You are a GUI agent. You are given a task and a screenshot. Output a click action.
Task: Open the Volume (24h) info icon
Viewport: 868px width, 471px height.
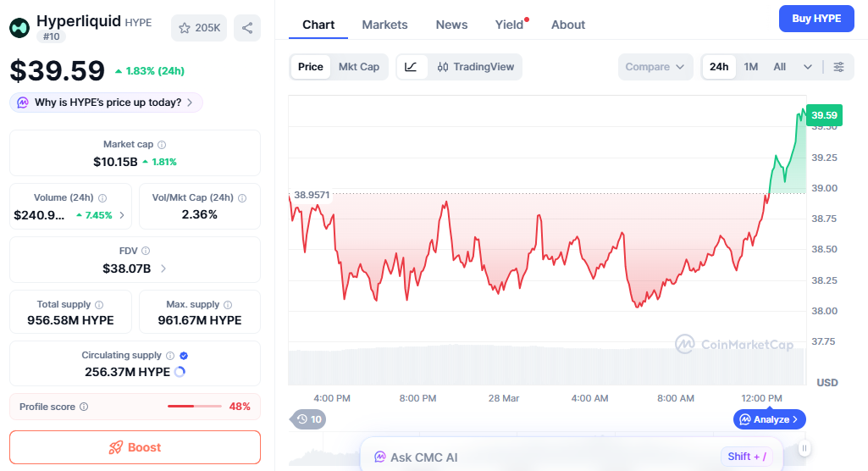(x=102, y=197)
